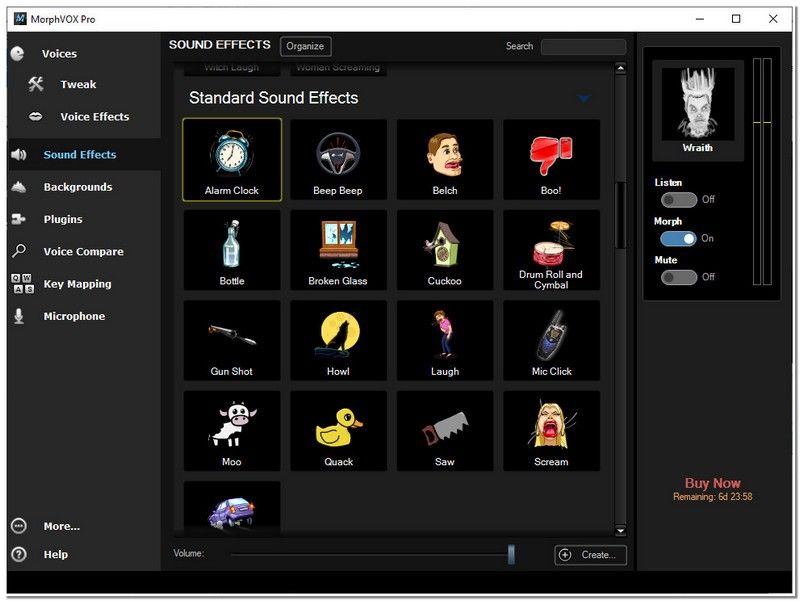Open Voice Compare

click(83, 252)
